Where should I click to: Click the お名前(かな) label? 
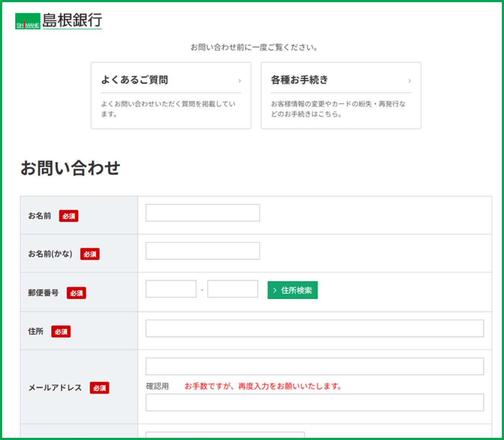click(x=50, y=254)
